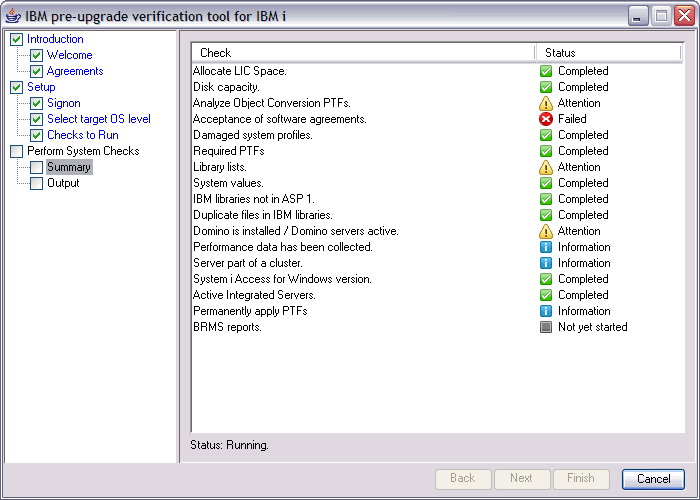
Task: Open the Checks to Run step
Action: click(x=83, y=135)
